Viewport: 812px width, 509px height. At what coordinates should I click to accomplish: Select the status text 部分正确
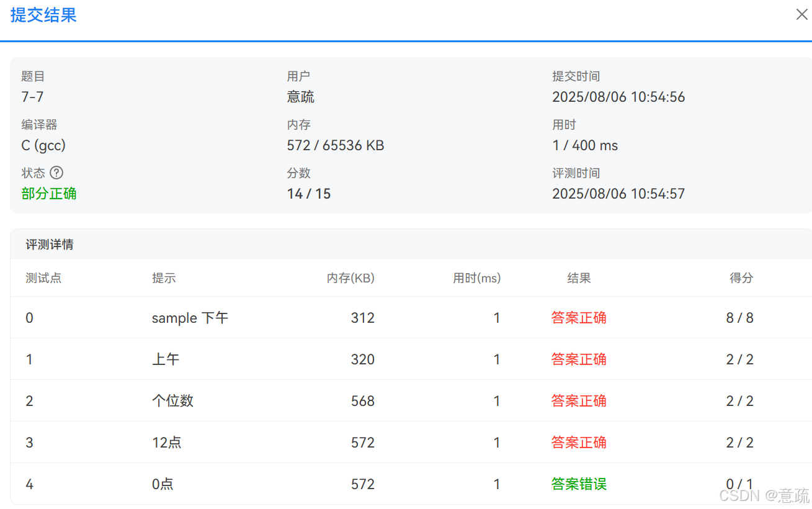pyautogui.click(x=49, y=194)
